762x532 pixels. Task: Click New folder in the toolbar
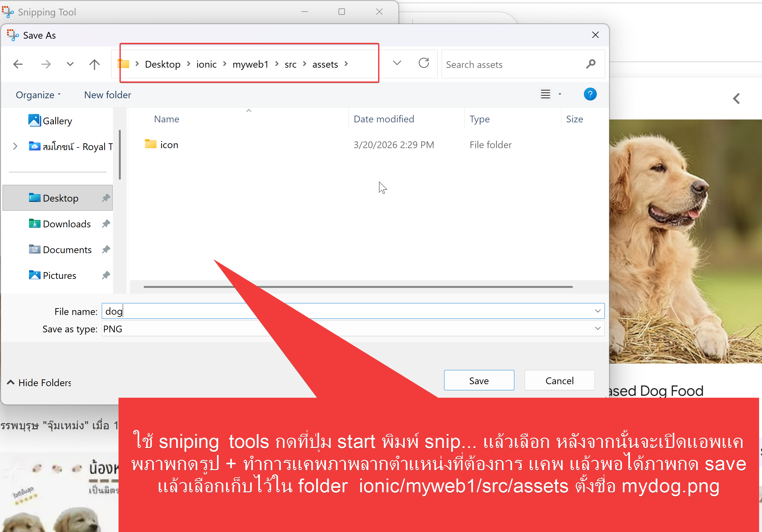tap(107, 95)
